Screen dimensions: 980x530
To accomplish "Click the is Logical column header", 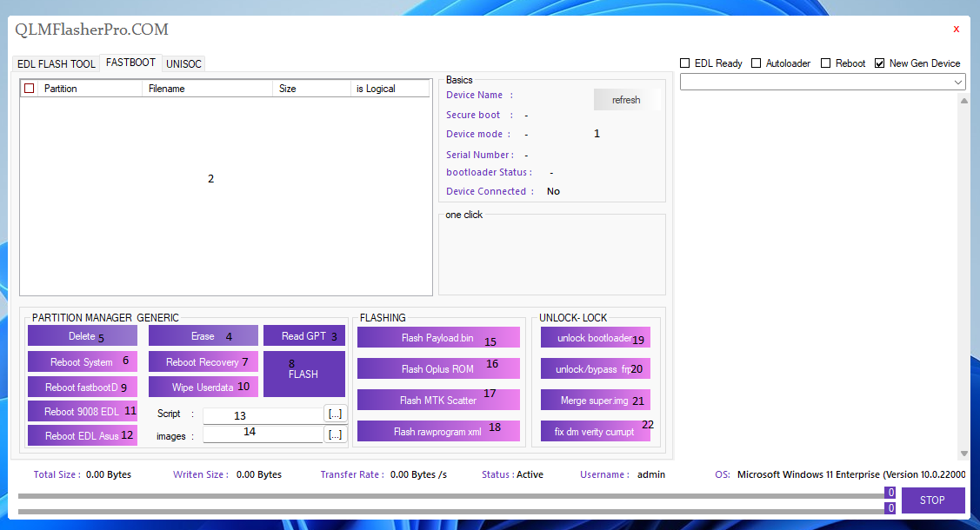I will tap(390, 89).
